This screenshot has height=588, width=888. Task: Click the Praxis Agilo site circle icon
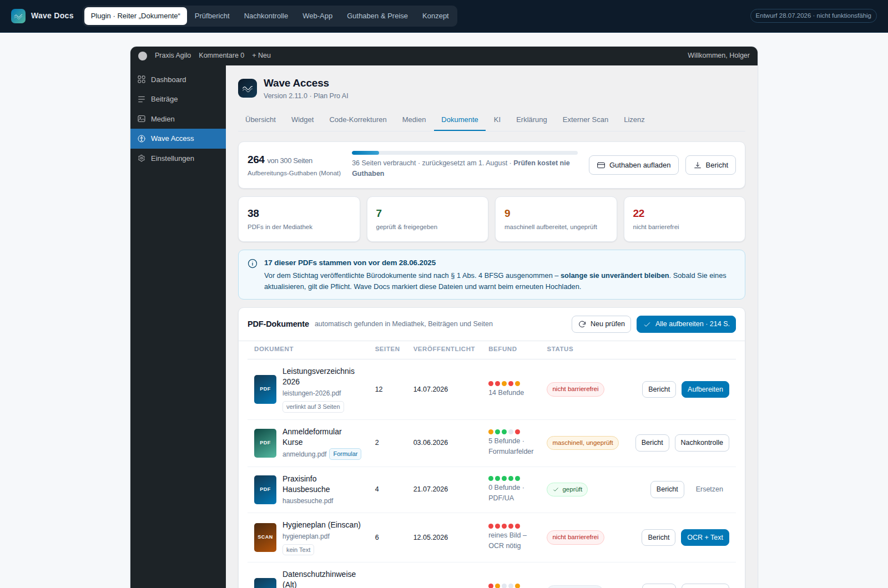pos(143,55)
